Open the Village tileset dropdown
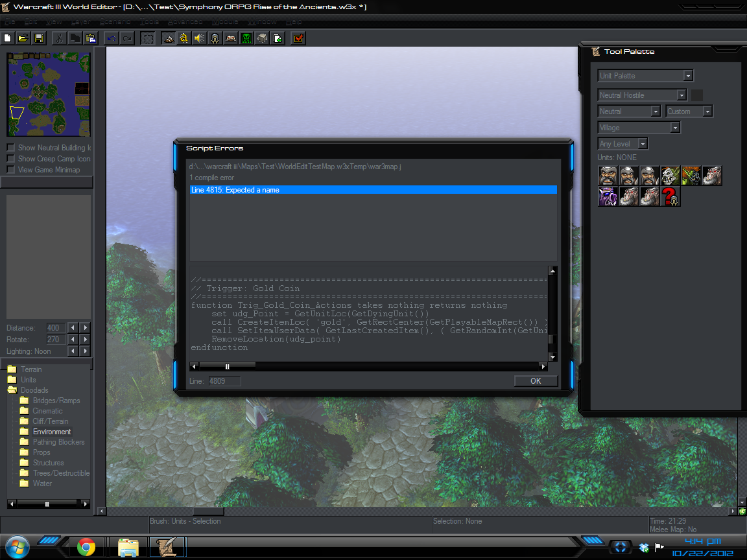747x560 pixels. point(639,128)
